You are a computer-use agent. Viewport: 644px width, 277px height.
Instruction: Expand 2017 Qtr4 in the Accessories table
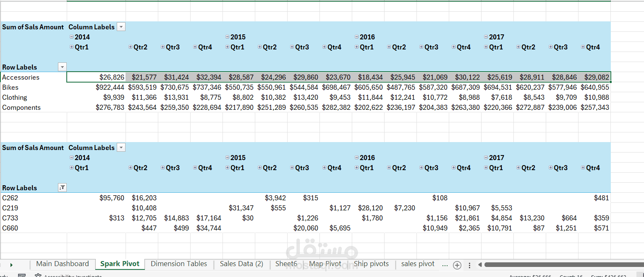(583, 47)
